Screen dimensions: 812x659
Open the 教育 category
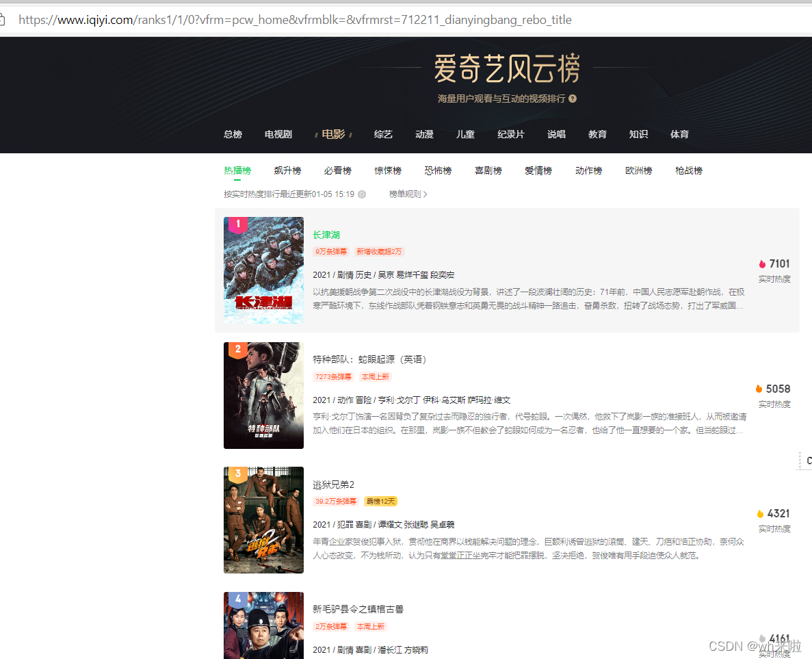point(597,134)
